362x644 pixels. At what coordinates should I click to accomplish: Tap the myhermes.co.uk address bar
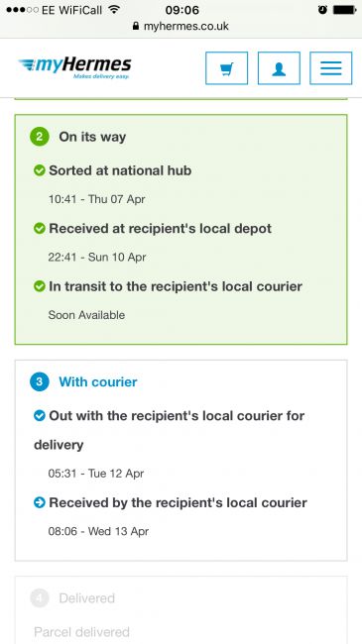[x=181, y=27]
